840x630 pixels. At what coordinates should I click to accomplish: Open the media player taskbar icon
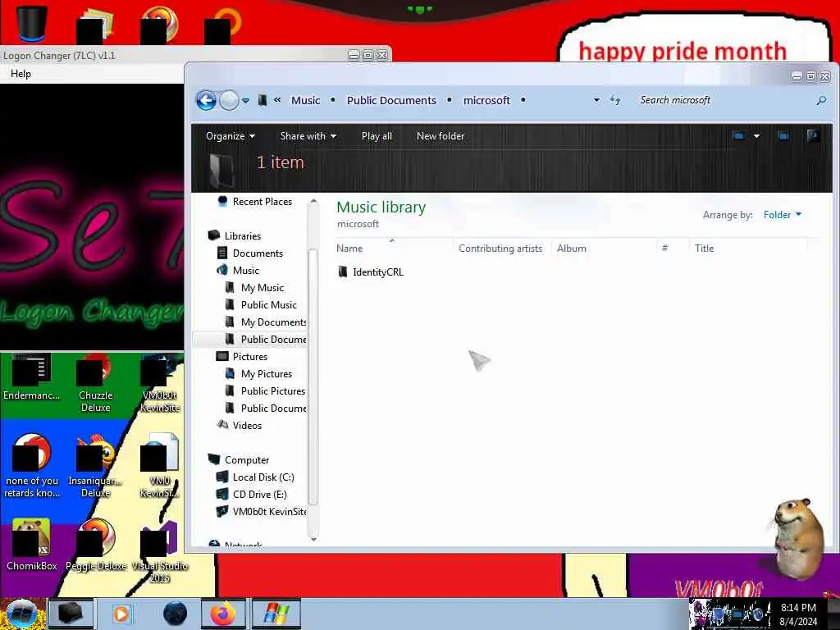(x=121, y=614)
